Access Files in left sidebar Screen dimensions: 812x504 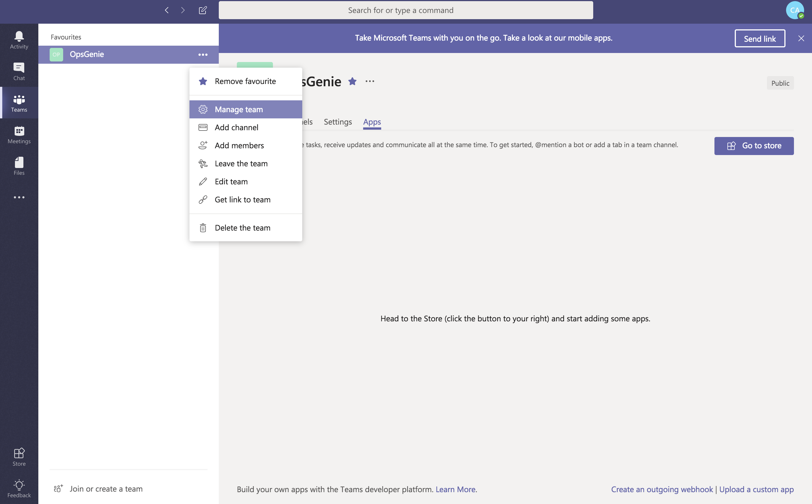[x=19, y=165]
